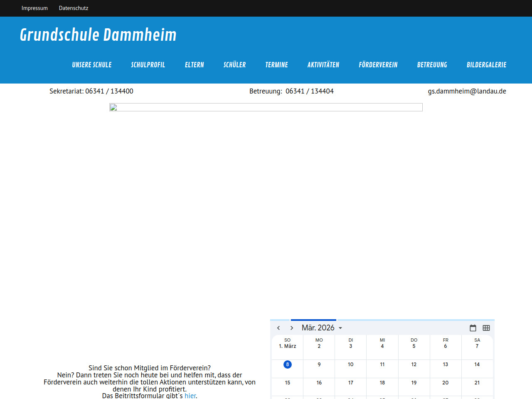Navigate to Aktivitäten
Screen dimensions: 532x399
323,65
